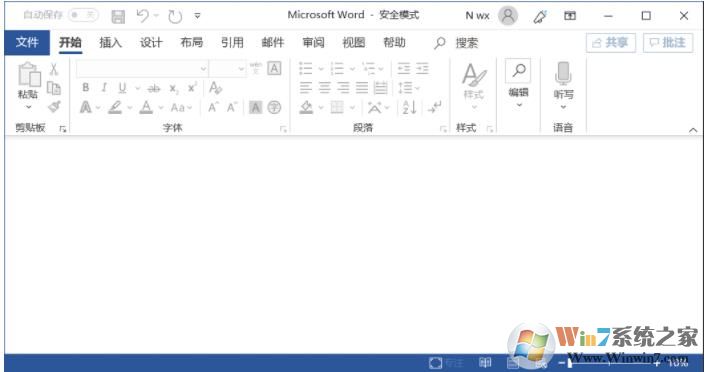Toggle Subscript formatting
Screen dimensions: 705x372
tap(174, 89)
